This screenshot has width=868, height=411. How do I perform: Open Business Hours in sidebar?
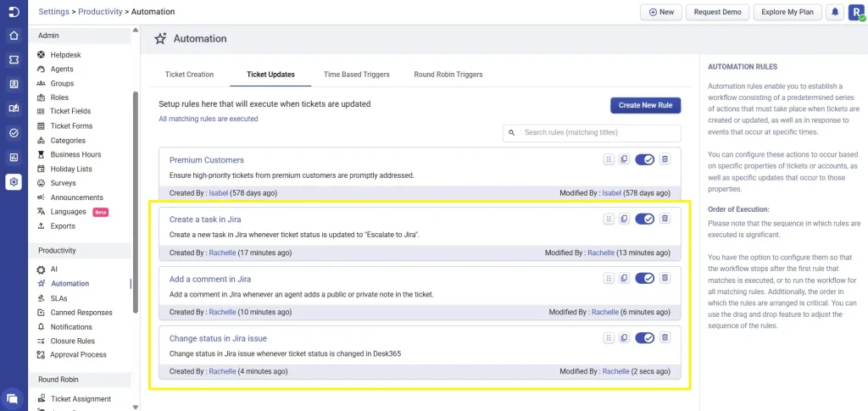pyautogui.click(x=75, y=154)
